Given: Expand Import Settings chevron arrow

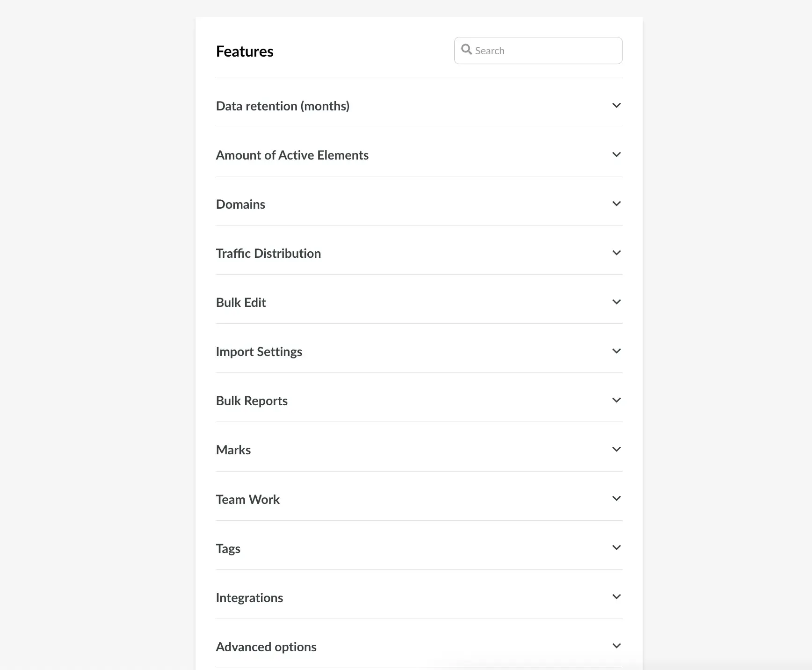Looking at the screenshot, I should pos(616,351).
